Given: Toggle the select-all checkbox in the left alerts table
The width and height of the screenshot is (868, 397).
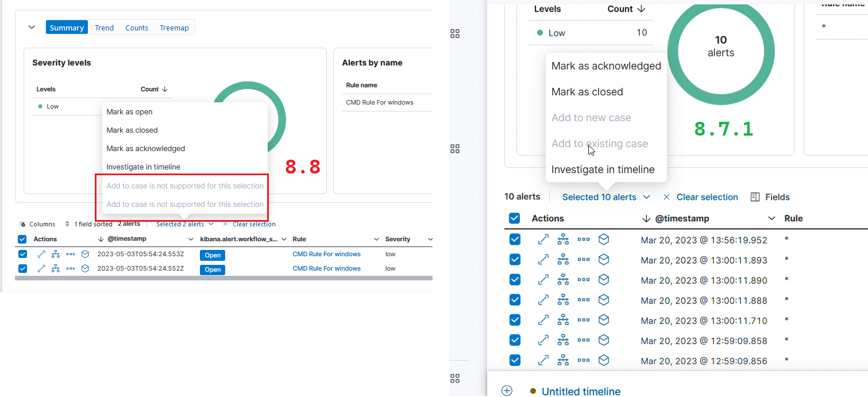Looking at the screenshot, I should click(x=22, y=239).
